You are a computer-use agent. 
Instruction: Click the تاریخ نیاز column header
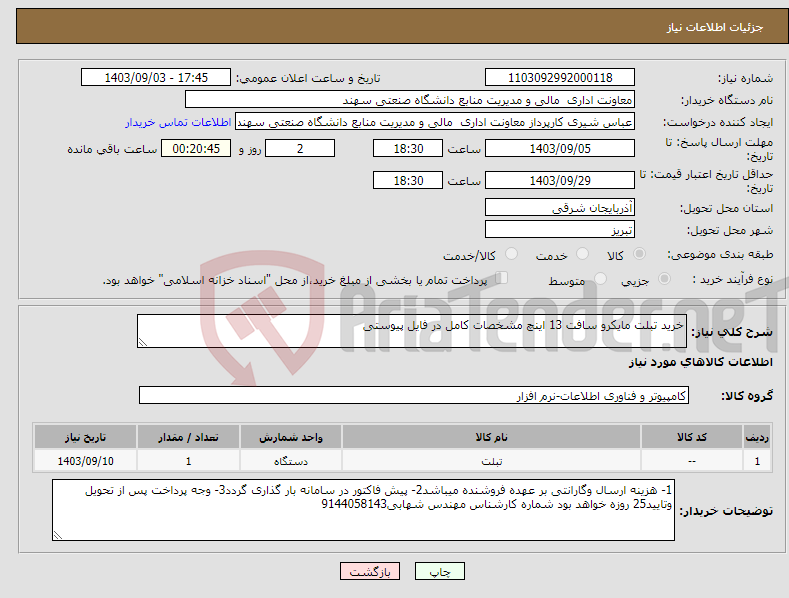(x=85, y=437)
